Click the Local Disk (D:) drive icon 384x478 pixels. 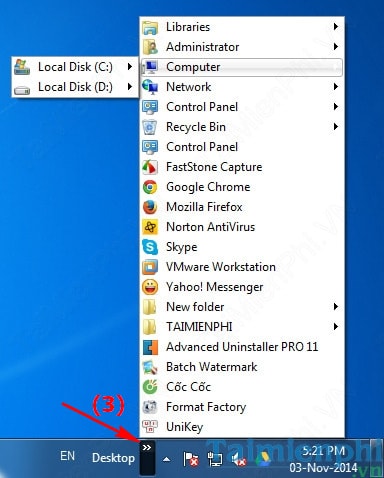pyautogui.click(x=22, y=89)
